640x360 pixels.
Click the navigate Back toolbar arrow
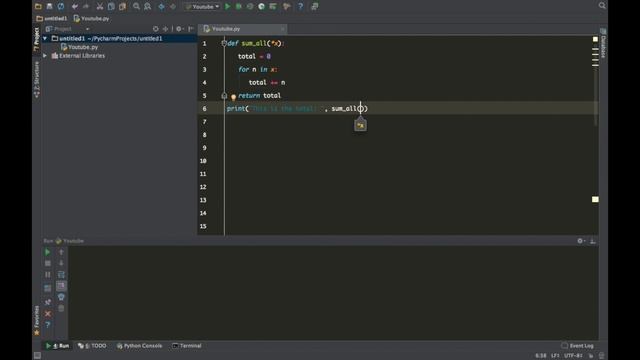point(161,6)
